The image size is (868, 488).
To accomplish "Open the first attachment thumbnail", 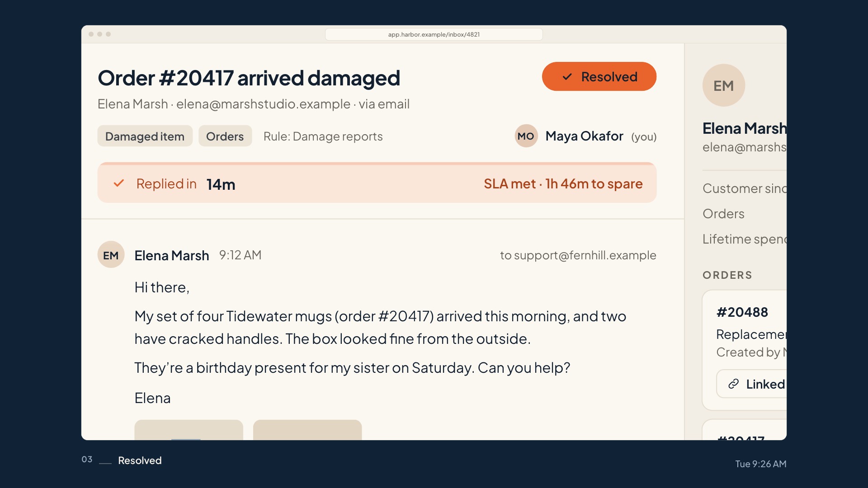I will (x=189, y=430).
